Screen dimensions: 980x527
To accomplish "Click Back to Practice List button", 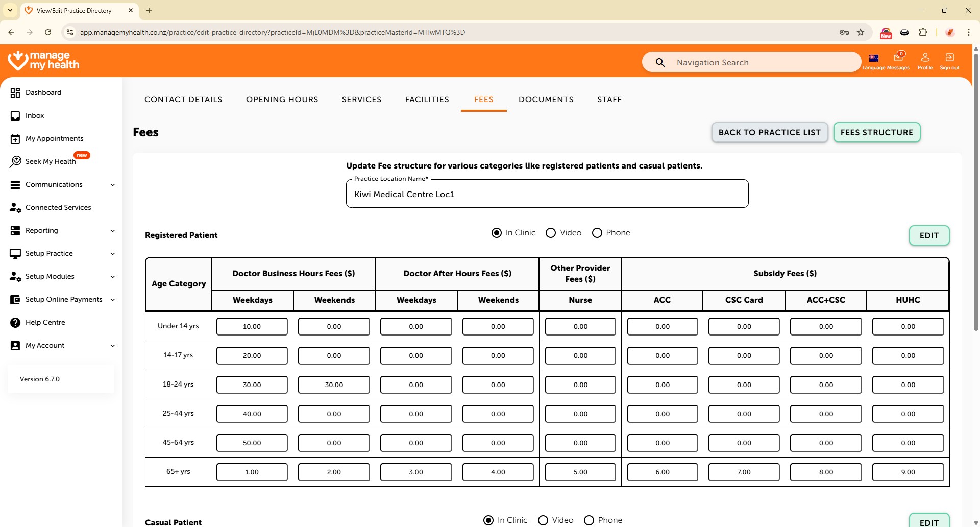I will pos(769,132).
